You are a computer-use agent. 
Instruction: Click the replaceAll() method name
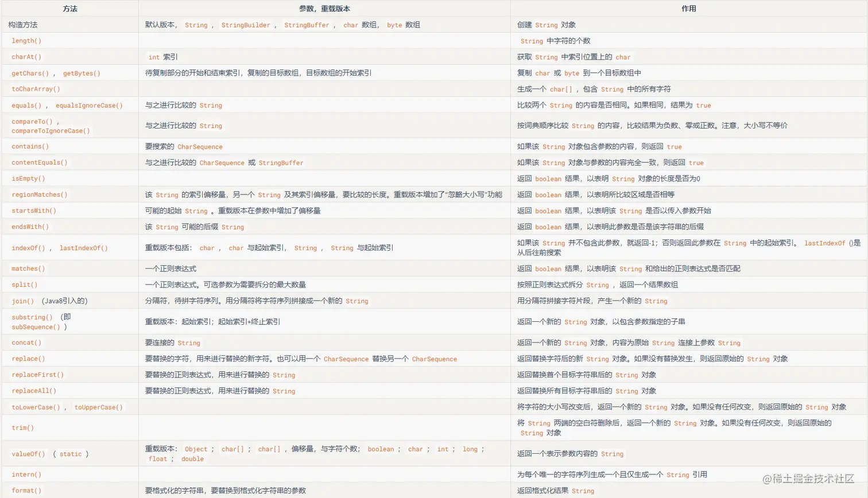[34, 391]
